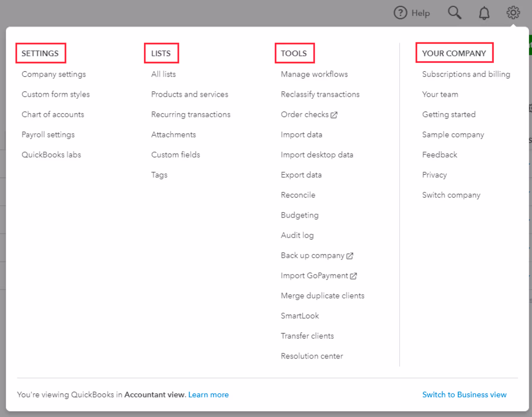Click the Help text label
The height and width of the screenshot is (417, 532).
tap(421, 13)
